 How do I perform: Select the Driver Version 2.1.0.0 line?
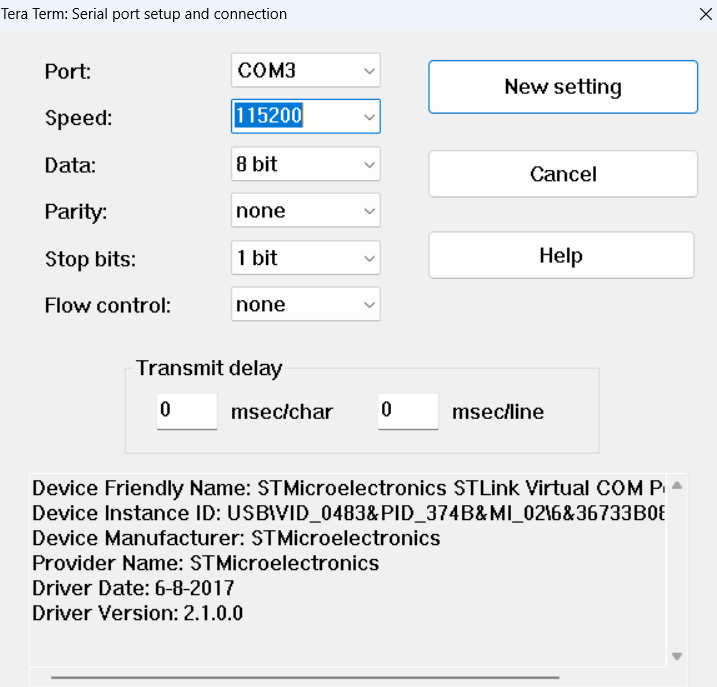(137, 613)
